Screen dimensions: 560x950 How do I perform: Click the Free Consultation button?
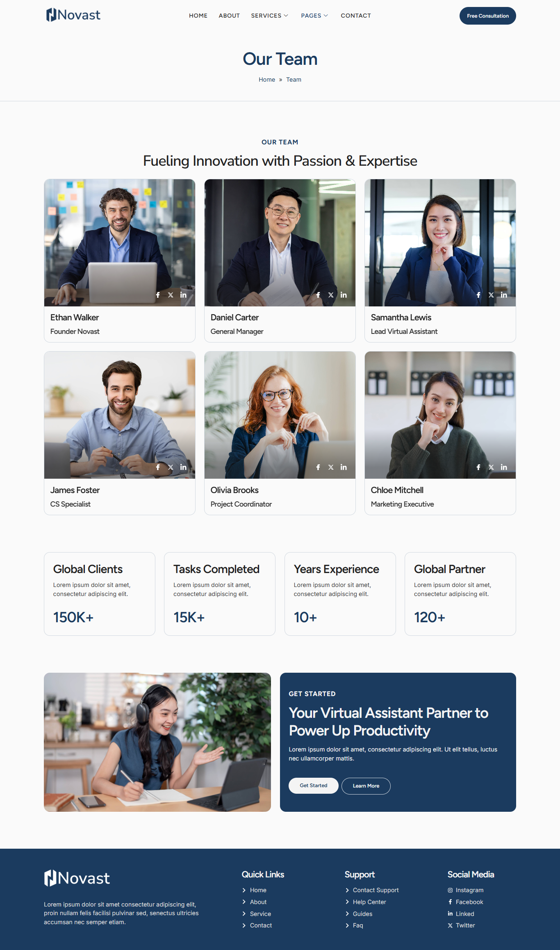pos(488,16)
